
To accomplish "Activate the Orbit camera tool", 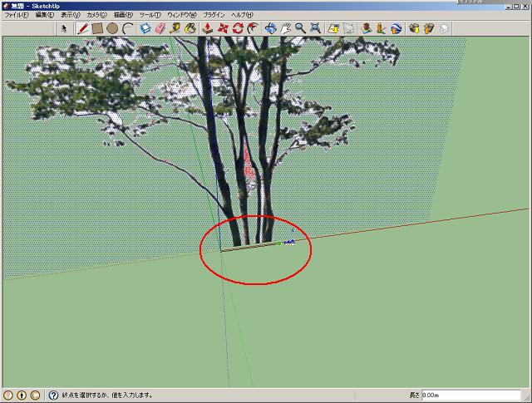I will click(270, 28).
